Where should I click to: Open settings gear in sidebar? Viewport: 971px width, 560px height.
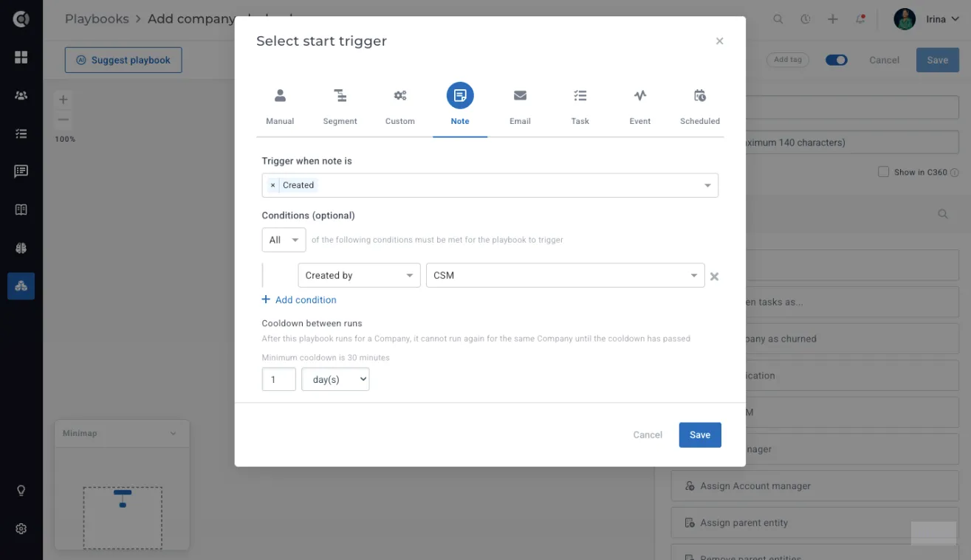(21, 529)
